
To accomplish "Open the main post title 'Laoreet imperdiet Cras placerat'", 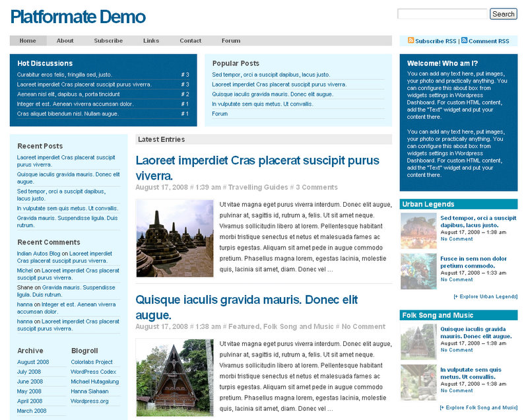I will (x=257, y=168).
